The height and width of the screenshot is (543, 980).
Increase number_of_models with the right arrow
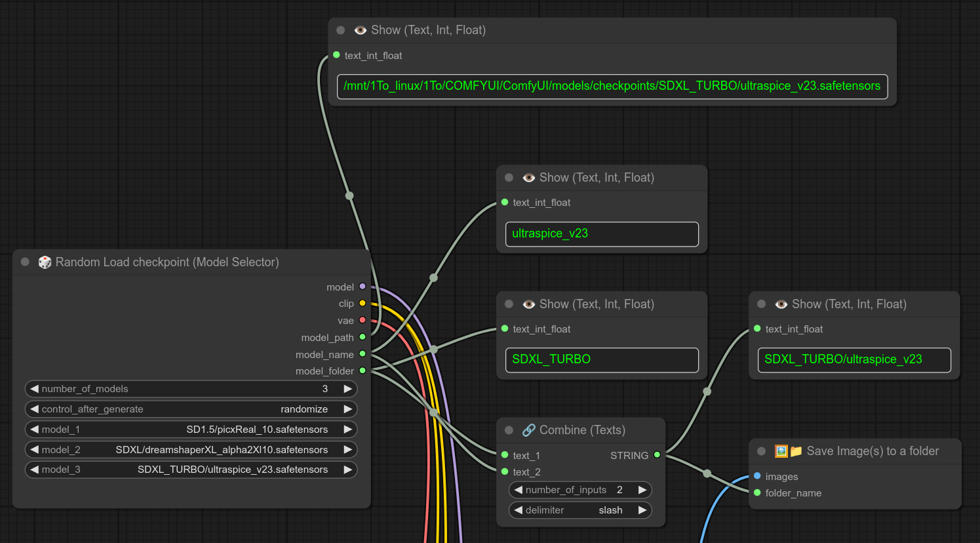tap(348, 389)
